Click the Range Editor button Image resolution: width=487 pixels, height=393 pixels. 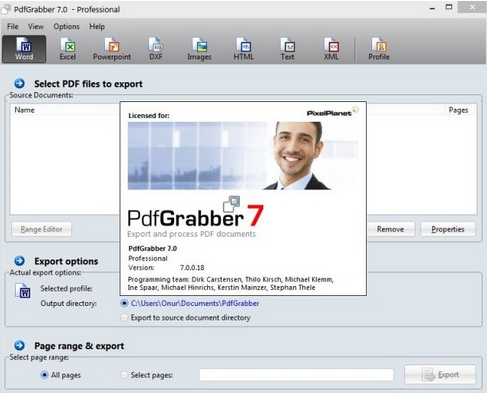coord(42,229)
